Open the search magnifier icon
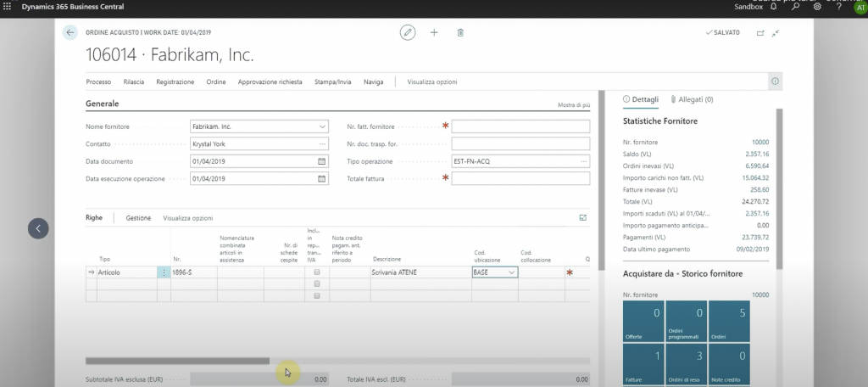Viewport: 868px width, 387px height. pos(795,7)
